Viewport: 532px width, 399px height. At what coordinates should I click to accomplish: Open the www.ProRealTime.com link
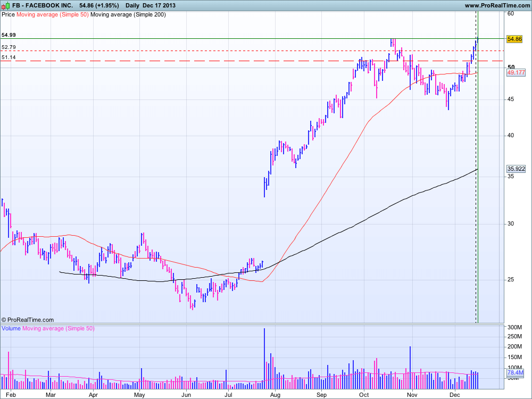point(497,5)
